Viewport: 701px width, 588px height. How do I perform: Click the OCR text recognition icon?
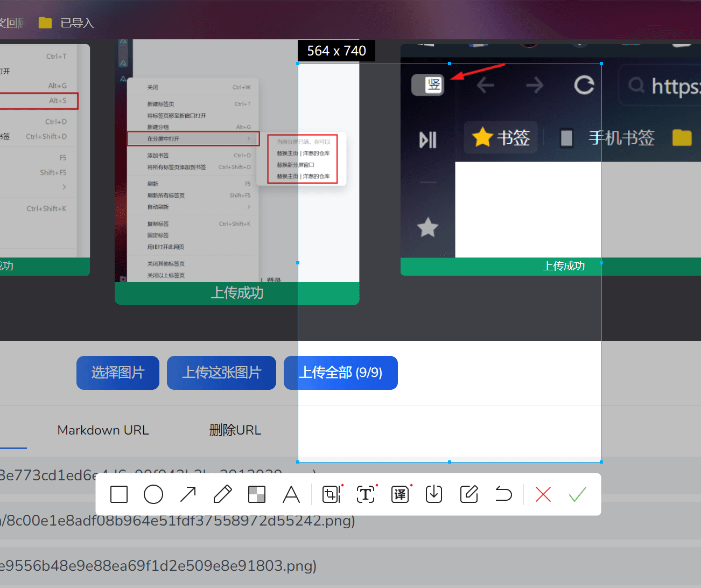pyautogui.click(x=366, y=494)
